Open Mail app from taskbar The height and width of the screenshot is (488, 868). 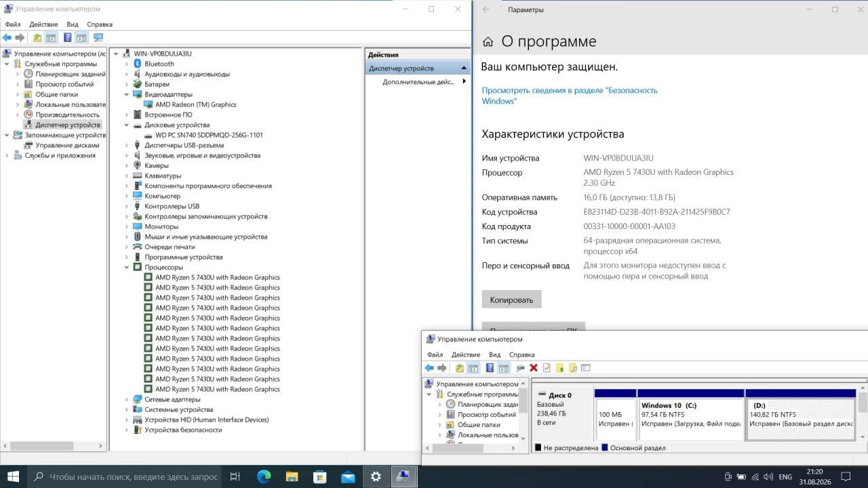tap(348, 476)
